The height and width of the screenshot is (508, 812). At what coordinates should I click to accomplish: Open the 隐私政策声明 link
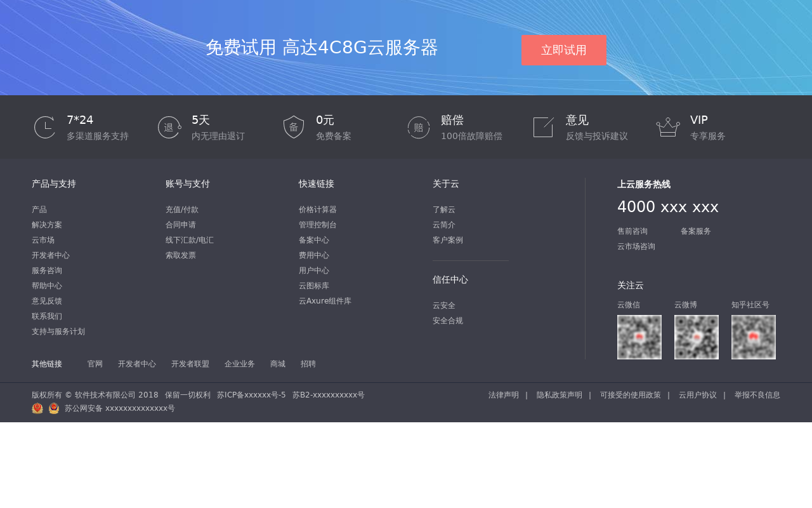pyautogui.click(x=559, y=394)
